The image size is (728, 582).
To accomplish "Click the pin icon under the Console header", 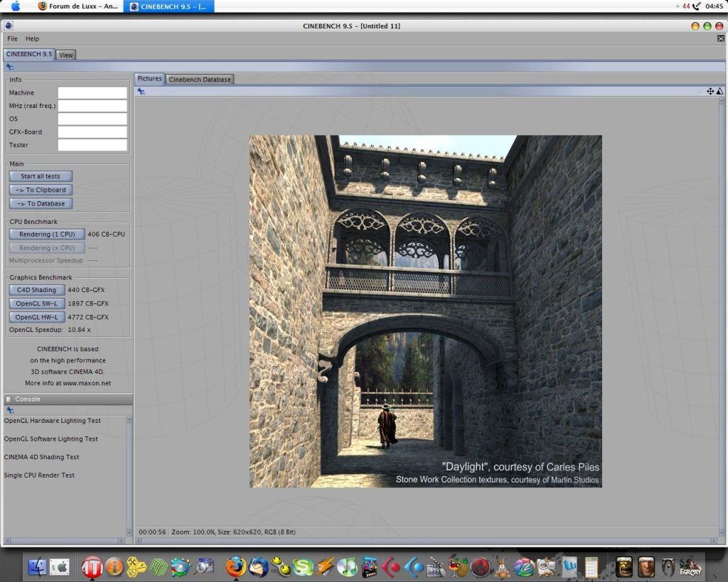I will pyautogui.click(x=10, y=410).
